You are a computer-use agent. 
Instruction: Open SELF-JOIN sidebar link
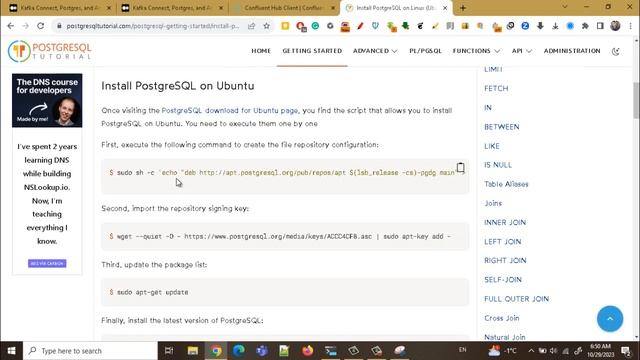(503, 280)
